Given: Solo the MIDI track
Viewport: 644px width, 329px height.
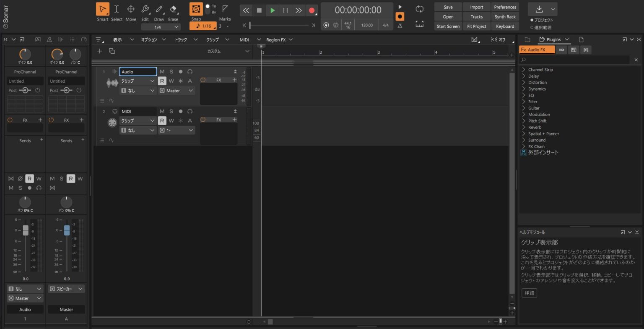Looking at the screenshot, I should [x=171, y=111].
